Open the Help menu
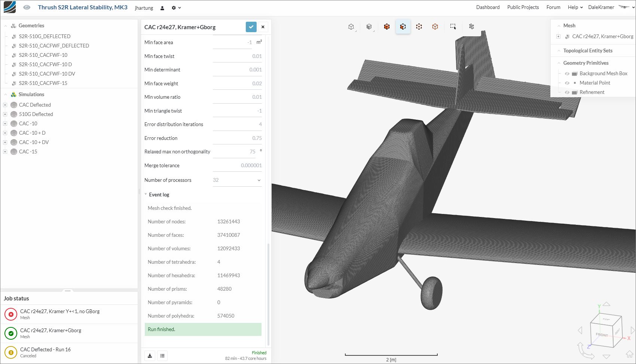Viewport: 636px width, 364px height. [575, 7]
